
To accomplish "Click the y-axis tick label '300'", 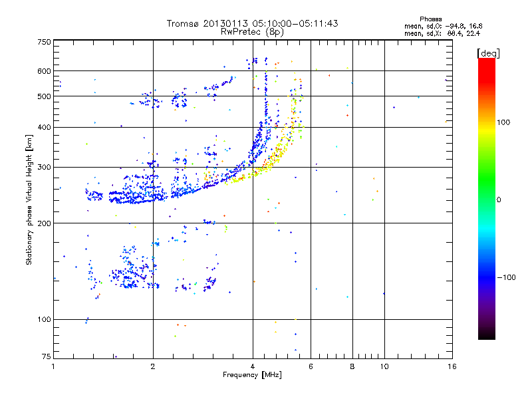I will (45, 168).
